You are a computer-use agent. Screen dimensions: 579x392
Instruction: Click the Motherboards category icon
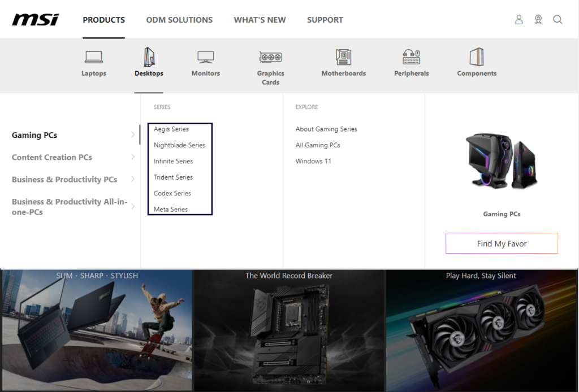coord(343,57)
